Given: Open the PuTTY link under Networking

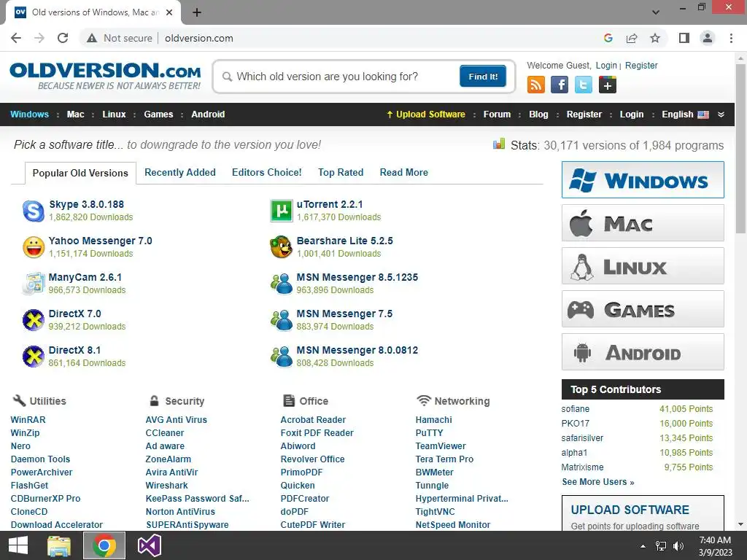Looking at the screenshot, I should (x=429, y=433).
